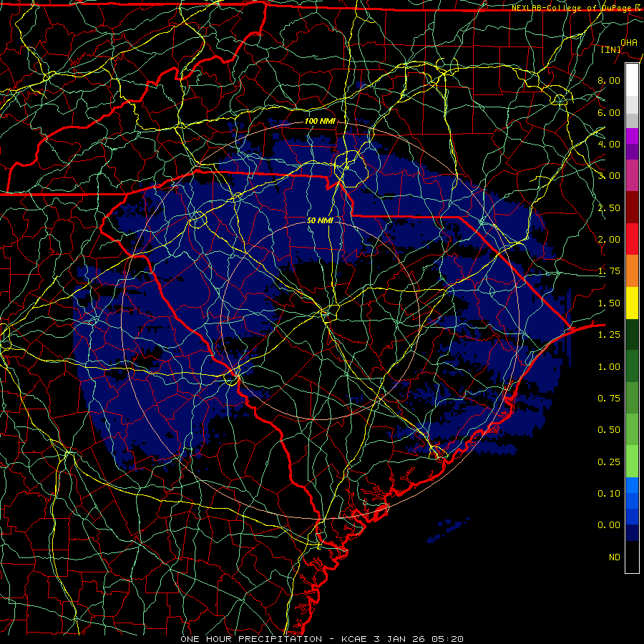Pick the light blue swatch near 0.10
Image resolution: width=644 pixels, height=644 pixels.
[x=632, y=485]
